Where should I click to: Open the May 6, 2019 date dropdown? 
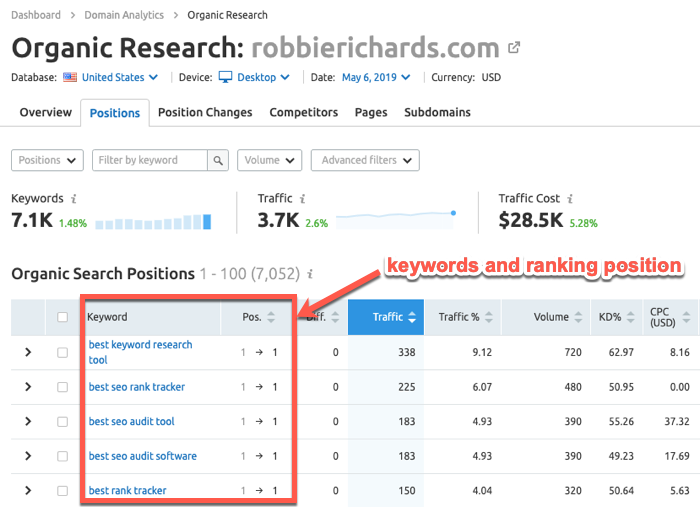click(376, 77)
